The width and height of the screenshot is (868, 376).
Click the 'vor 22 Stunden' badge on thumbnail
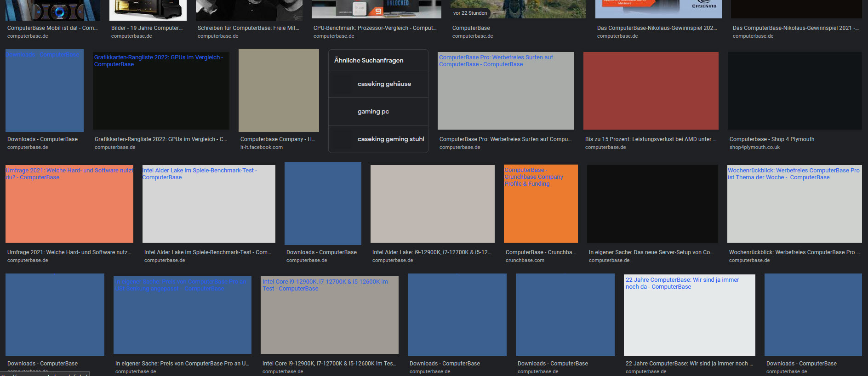point(470,13)
